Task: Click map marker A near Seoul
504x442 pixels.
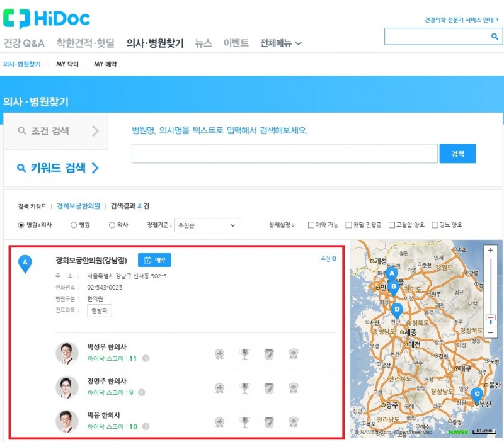Action: click(x=391, y=275)
